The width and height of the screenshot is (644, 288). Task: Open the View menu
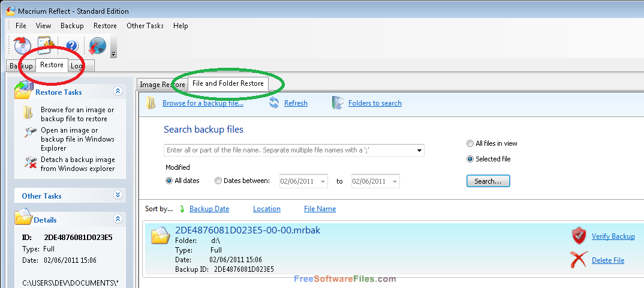click(44, 25)
